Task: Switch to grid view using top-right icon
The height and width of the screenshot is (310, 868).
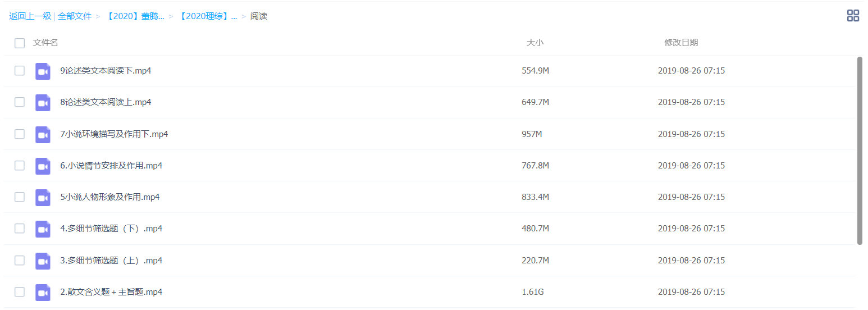Action: point(853,16)
